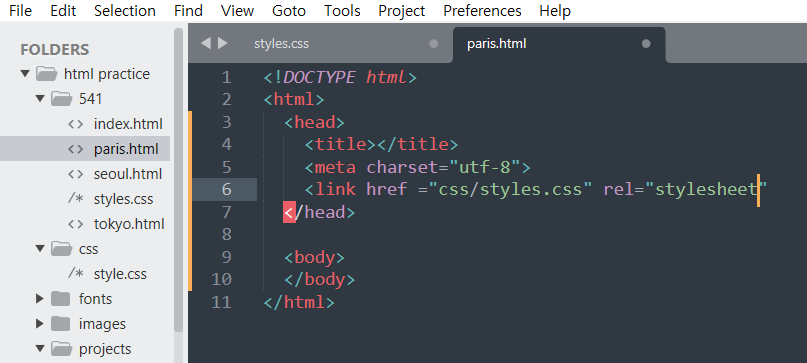Screen dimensions: 807x363
Task: Click the FOLDERS sidebar heading
Action: (x=55, y=49)
